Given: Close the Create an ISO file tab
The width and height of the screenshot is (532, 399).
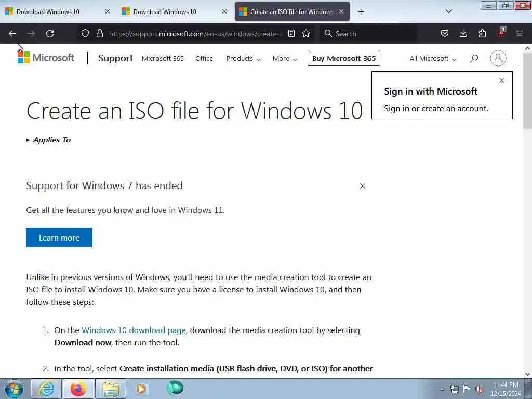Looking at the screenshot, I should [341, 11].
